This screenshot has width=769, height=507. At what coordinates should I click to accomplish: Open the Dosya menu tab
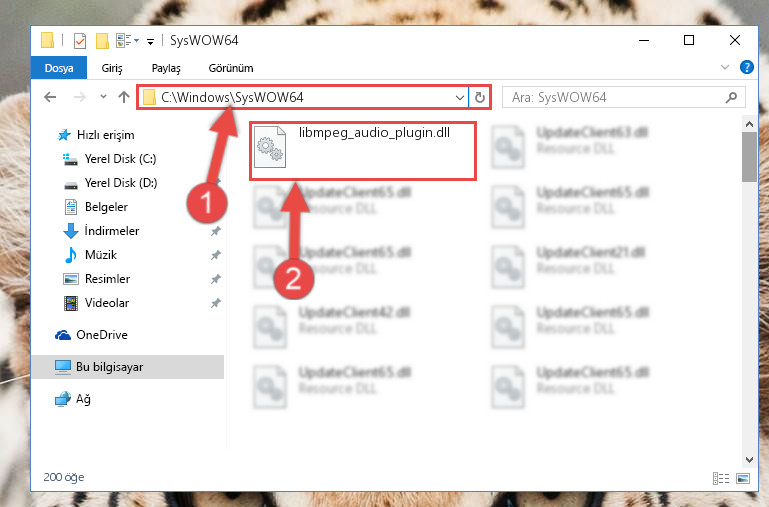coord(59,68)
